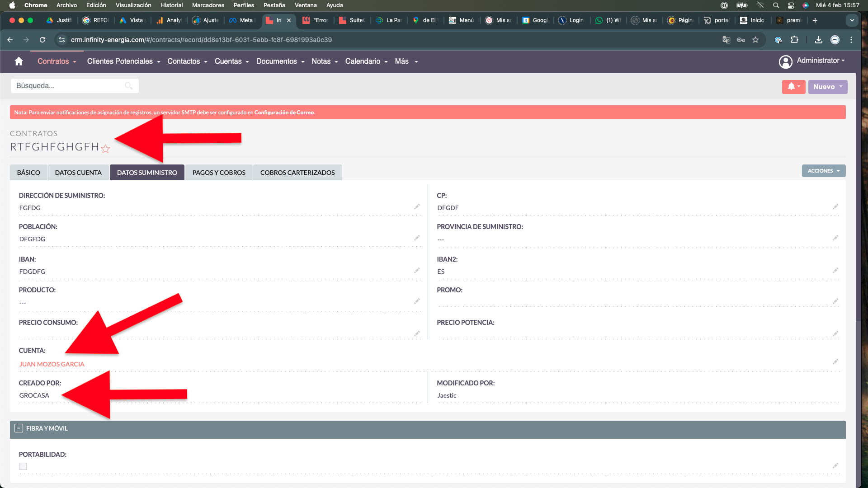
Task: Expand the Nuevo dropdown button
Action: 827,87
